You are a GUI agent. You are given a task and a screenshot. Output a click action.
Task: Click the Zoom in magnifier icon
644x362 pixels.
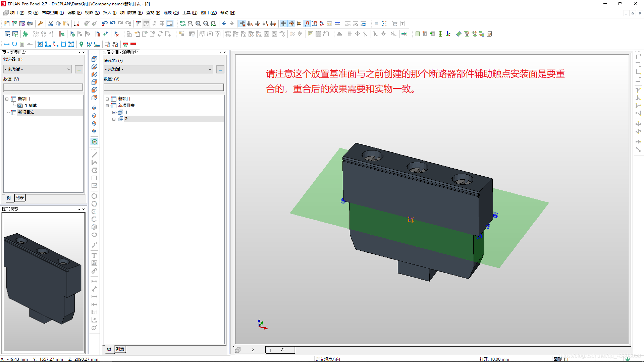pyautogui.click(x=198, y=23)
